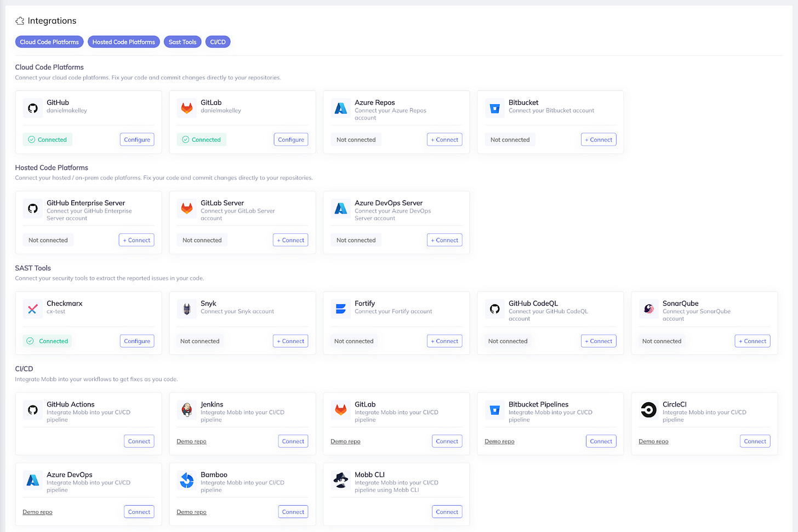Click the Integrations puzzle icon in the header
This screenshot has height=532, width=798.
pyautogui.click(x=20, y=21)
